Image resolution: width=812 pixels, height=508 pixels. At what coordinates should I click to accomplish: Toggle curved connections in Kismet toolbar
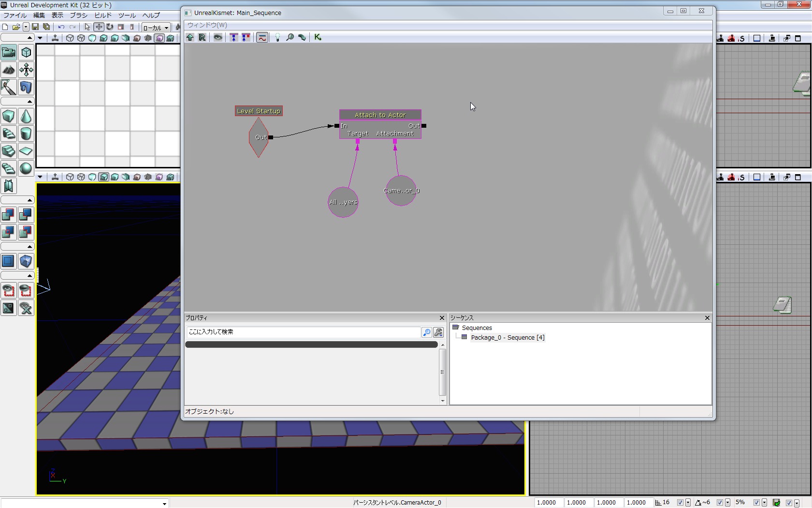click(262, 37)
